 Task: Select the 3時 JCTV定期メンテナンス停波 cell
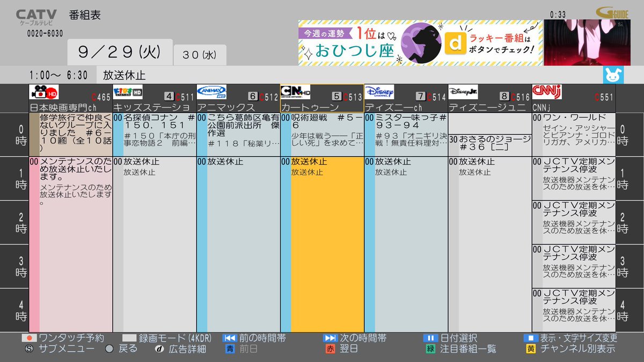click(x=574, y=266)
